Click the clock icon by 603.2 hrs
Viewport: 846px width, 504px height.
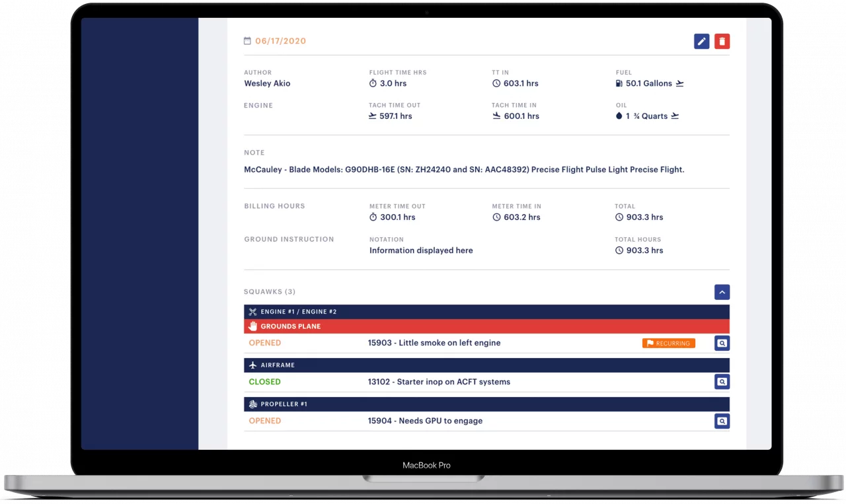496,217
